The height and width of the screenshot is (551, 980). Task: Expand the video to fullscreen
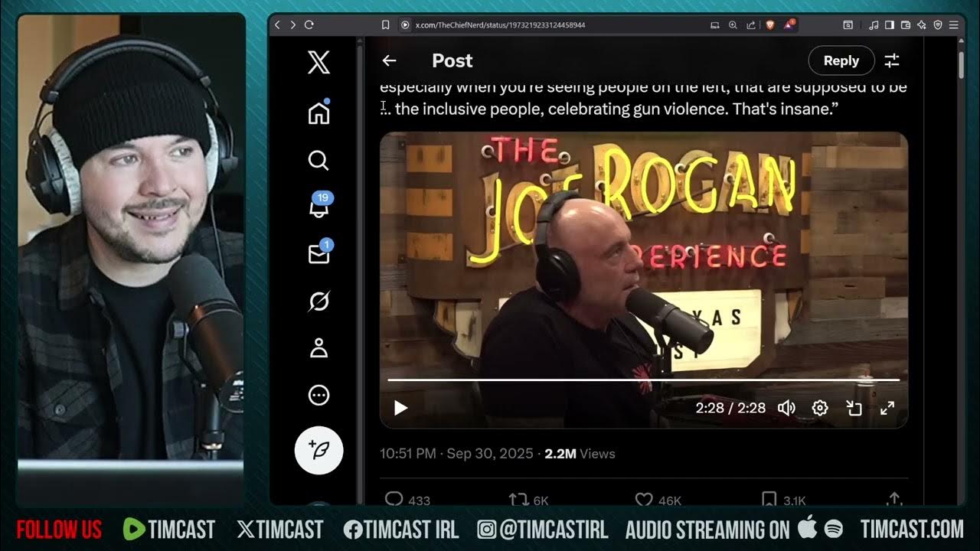pyautogui.click(x=887, y=408)
